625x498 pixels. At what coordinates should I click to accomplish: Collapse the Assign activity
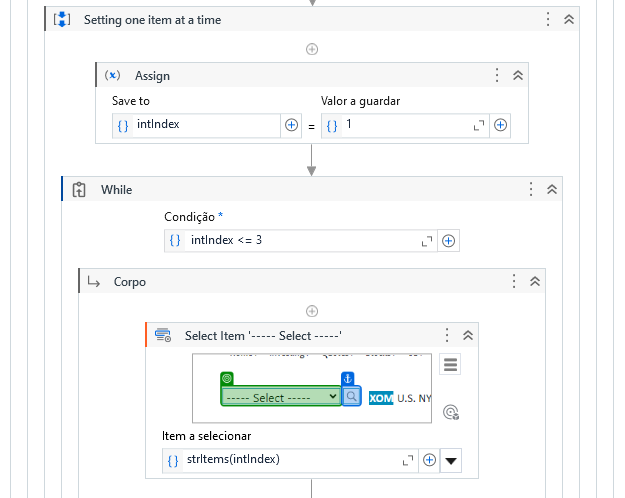518,75
